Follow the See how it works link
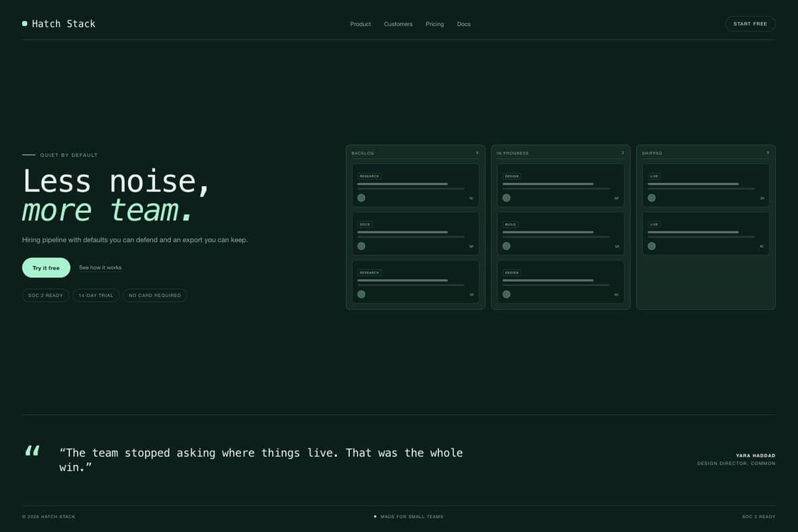The image size is (798, 532). 100,268
